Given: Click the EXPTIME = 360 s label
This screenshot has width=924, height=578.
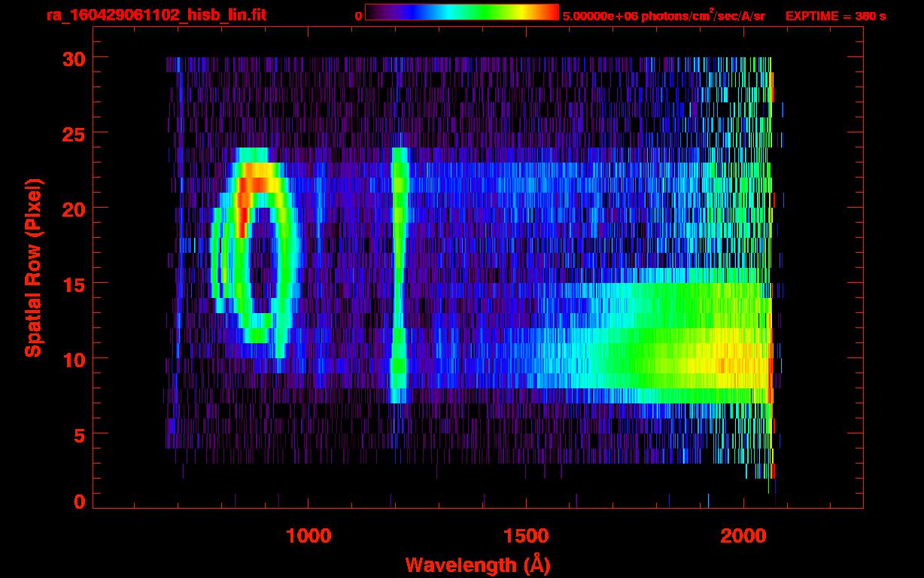Looking at the screenshot, I should (x=835, y=16).
